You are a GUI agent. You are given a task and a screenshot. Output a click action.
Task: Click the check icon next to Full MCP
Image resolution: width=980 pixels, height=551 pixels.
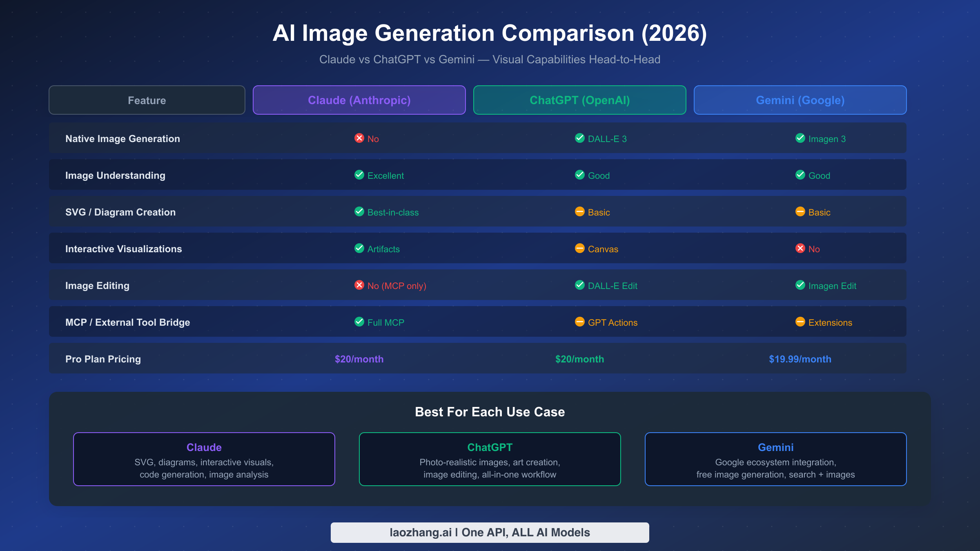(359, 322)
